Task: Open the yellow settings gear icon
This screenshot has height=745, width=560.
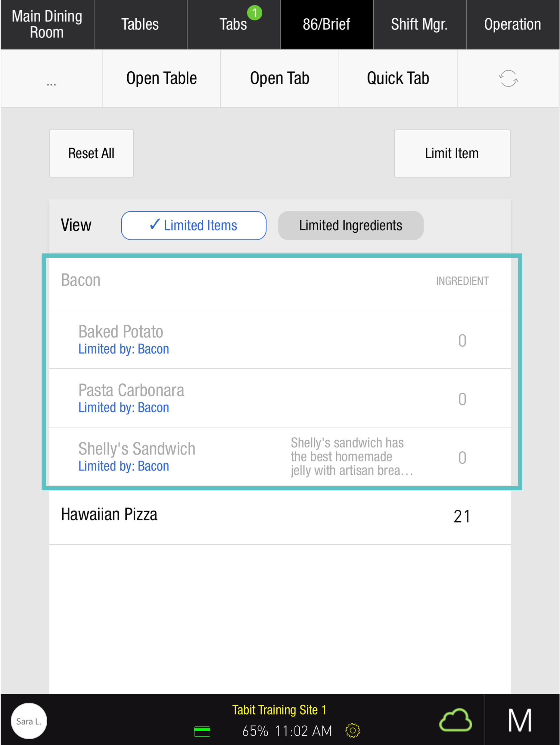Action: (353, 730)
